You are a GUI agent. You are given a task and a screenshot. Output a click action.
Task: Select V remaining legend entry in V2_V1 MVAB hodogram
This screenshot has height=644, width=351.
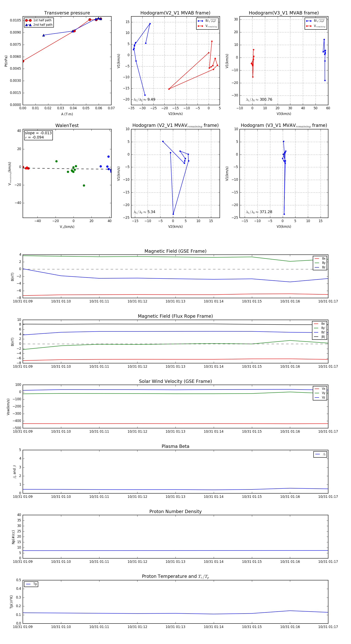point(208,26)
